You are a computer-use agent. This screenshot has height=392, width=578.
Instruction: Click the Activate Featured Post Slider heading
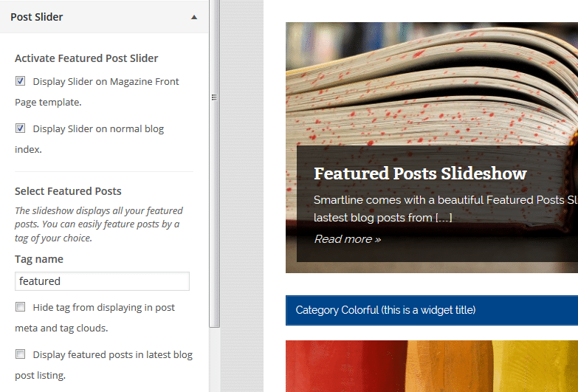pyautogui.click(x=86, y=58)
